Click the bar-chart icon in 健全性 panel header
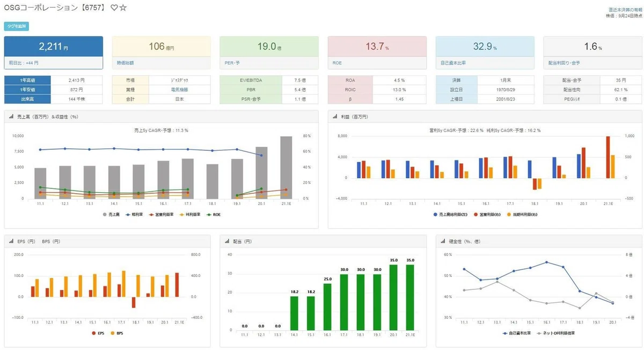Viewport: 644px width, 350px height. pos(443,242)
